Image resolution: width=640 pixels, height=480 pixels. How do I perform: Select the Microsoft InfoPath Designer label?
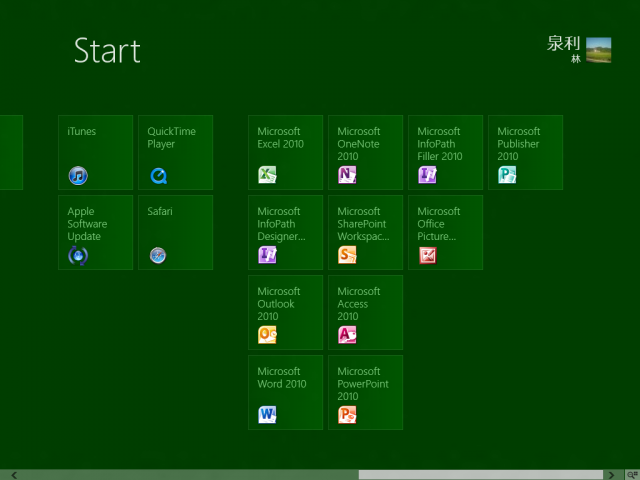pos(281,224)
